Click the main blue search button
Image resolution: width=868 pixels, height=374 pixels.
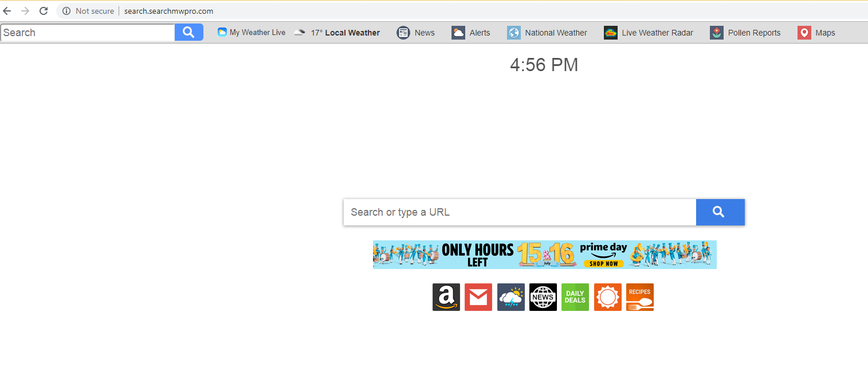point(720,212)
